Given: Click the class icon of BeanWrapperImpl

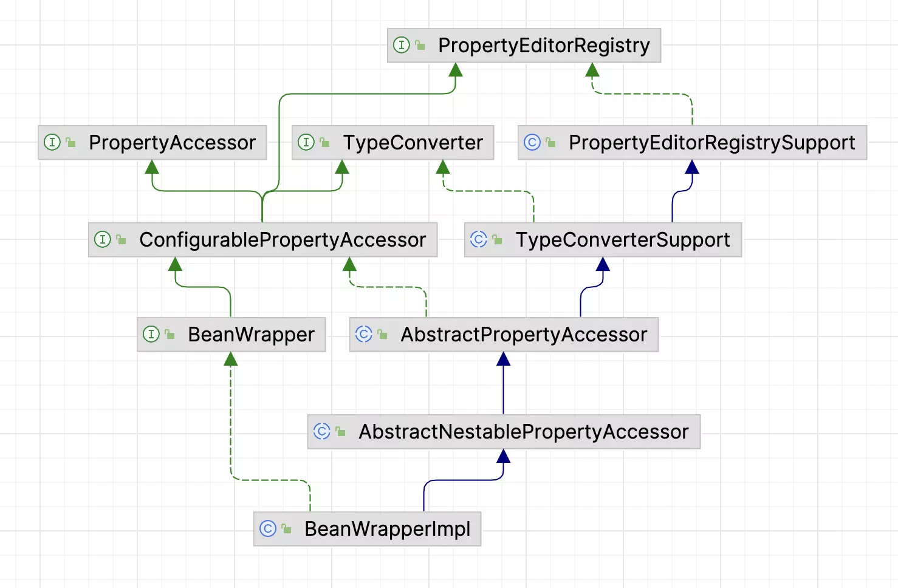Looking at the screenshot, I should [x=268, y=528].
